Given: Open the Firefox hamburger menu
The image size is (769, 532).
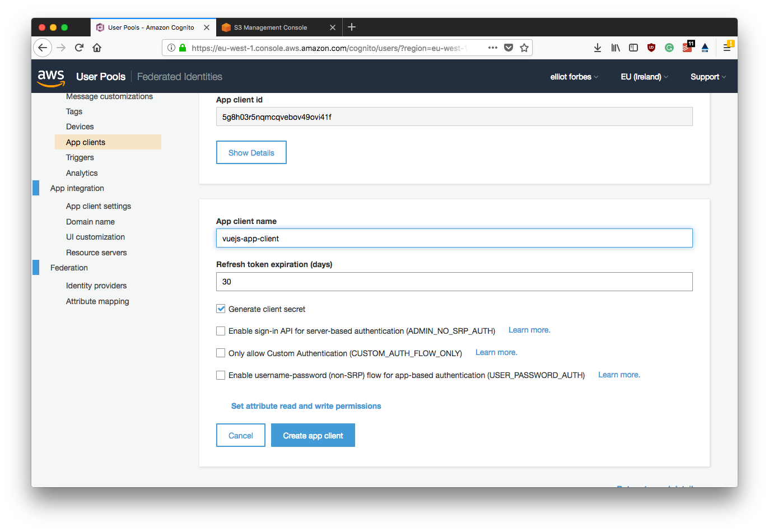Looking at the screenshot, I should point(728,46).
